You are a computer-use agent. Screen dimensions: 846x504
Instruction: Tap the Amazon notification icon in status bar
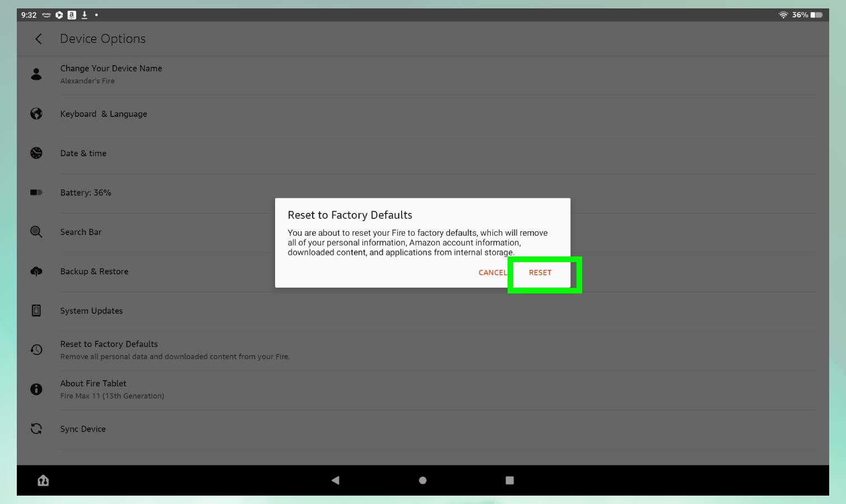(72, 15)
